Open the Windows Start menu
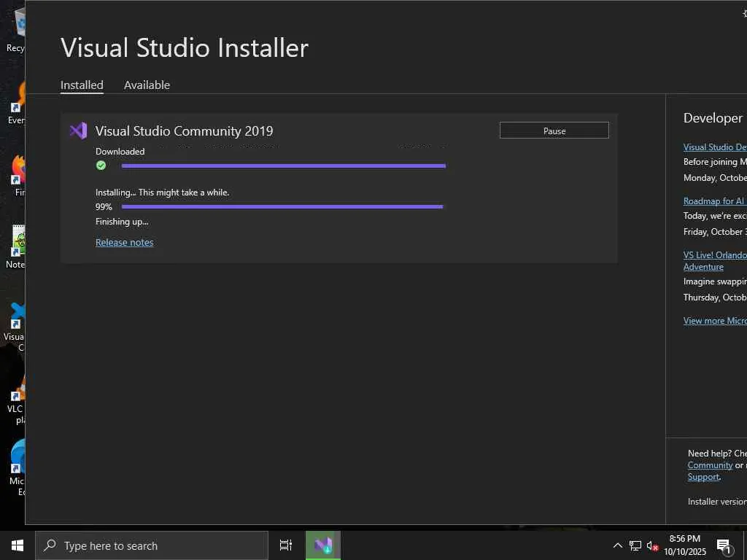The height and width of the screenshot is (560, 747). click(x=18, y=545)
